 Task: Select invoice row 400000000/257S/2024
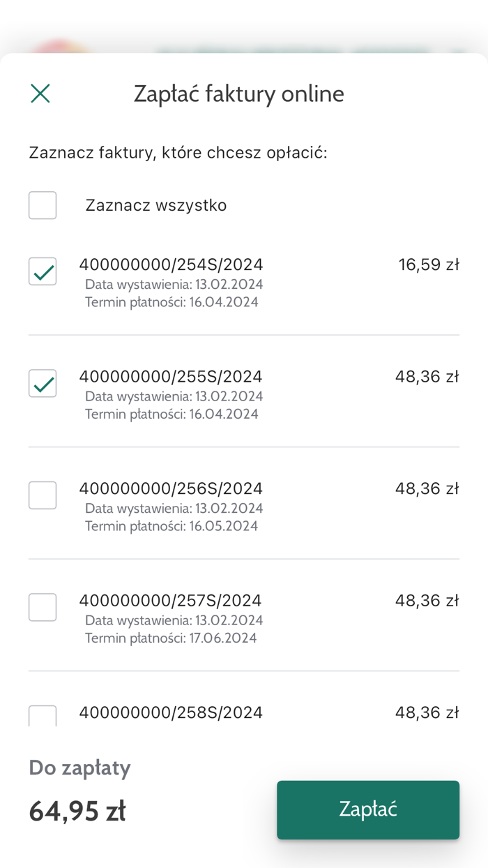click(173, 600)
